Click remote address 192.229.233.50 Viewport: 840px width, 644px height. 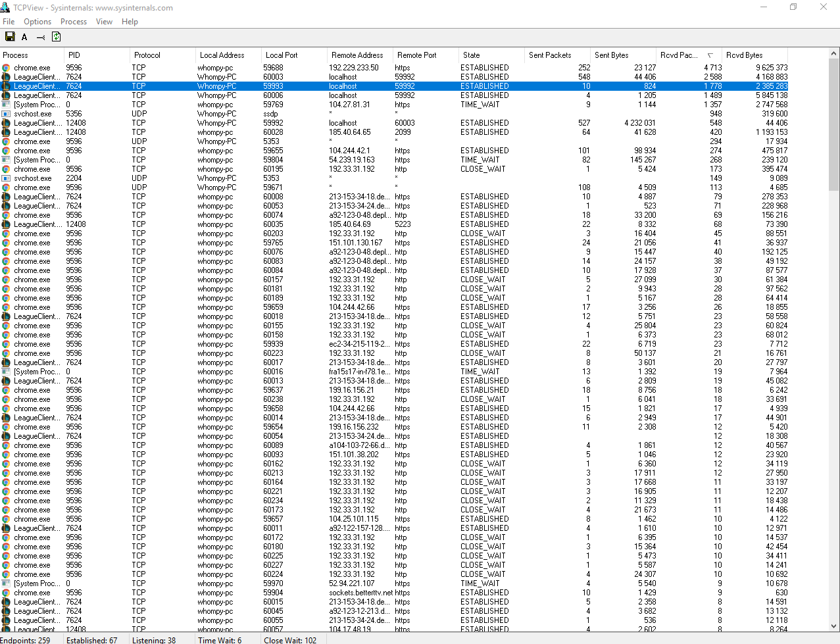[354, 68]
